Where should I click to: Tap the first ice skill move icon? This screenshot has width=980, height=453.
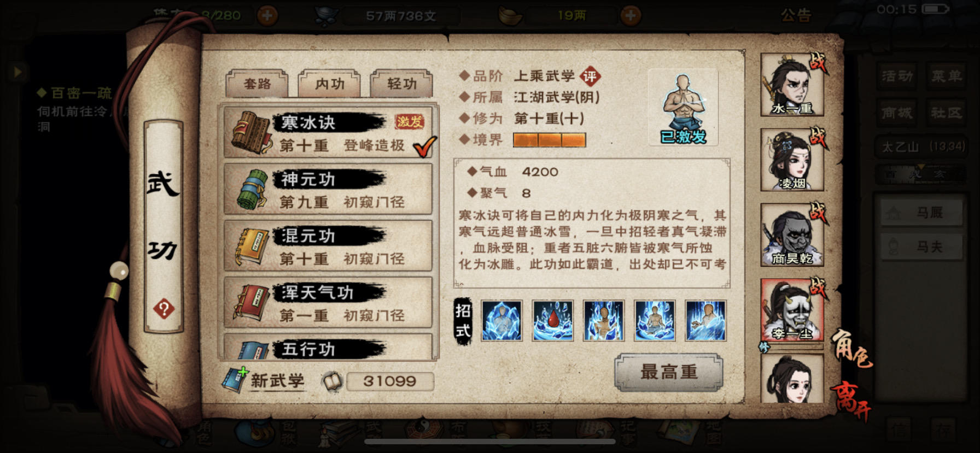501,321
